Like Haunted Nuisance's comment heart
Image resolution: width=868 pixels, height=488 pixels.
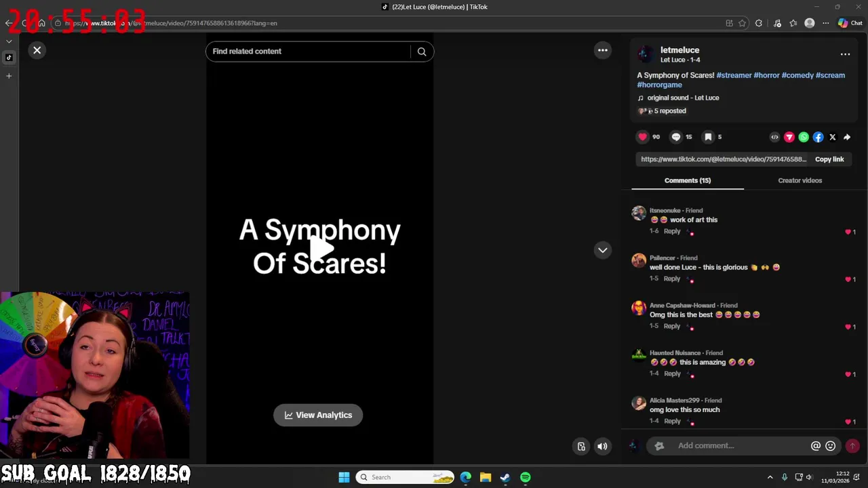click(x=848, y=374)
